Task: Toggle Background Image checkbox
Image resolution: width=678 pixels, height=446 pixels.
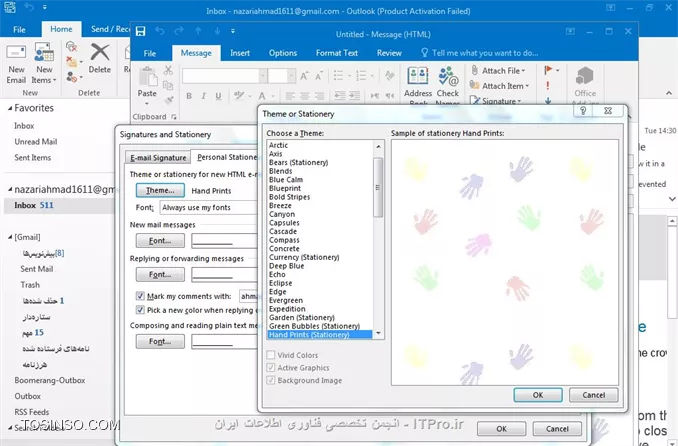Action: (x=271, y=381)
